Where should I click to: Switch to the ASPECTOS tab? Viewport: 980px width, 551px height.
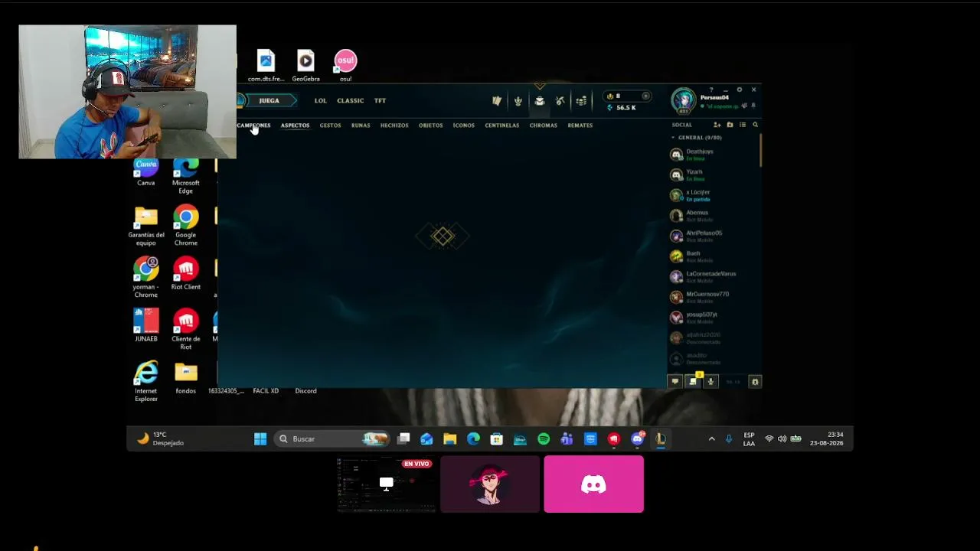[x=295, y=125]
